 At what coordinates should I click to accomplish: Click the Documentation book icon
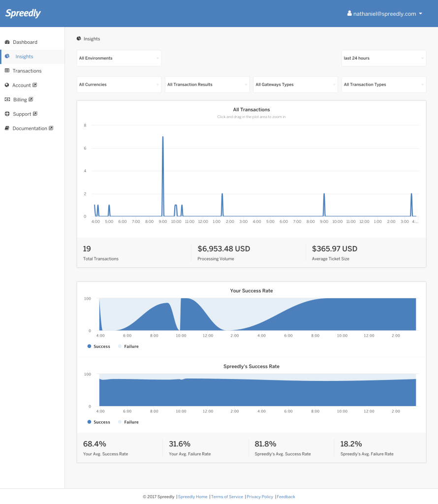pos(7,128)
